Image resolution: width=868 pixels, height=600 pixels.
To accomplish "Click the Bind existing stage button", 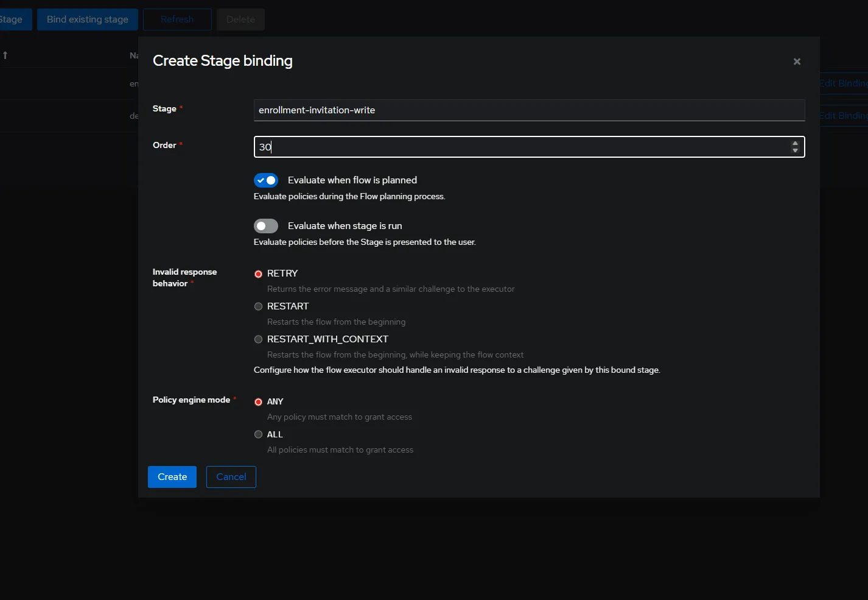I will click(88, 19).
